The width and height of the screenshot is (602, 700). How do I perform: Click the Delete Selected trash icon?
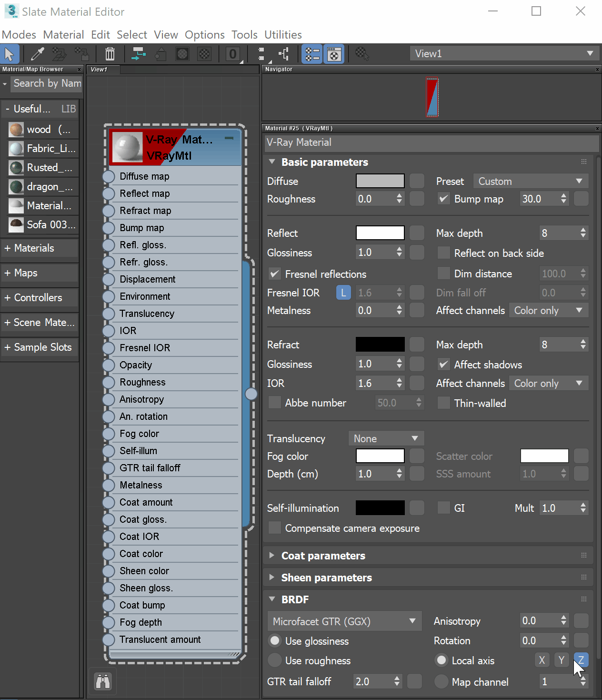[x=110, y=54]
